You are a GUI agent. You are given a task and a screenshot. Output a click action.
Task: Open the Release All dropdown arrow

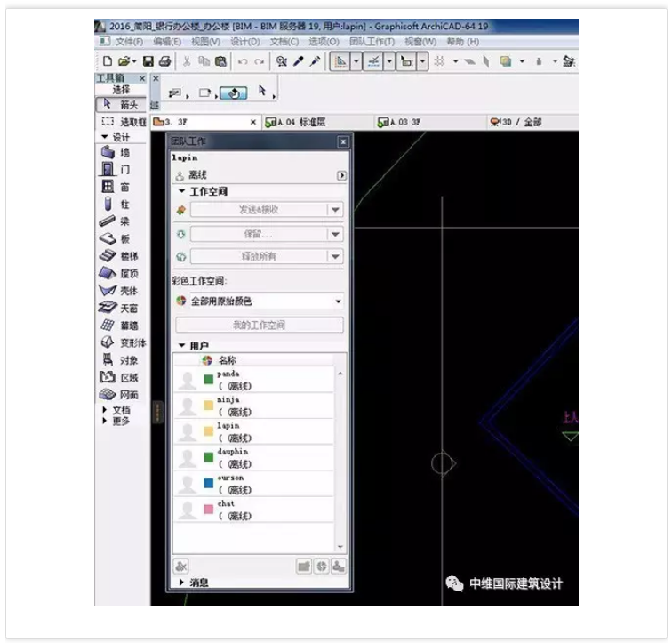[335, 256]
